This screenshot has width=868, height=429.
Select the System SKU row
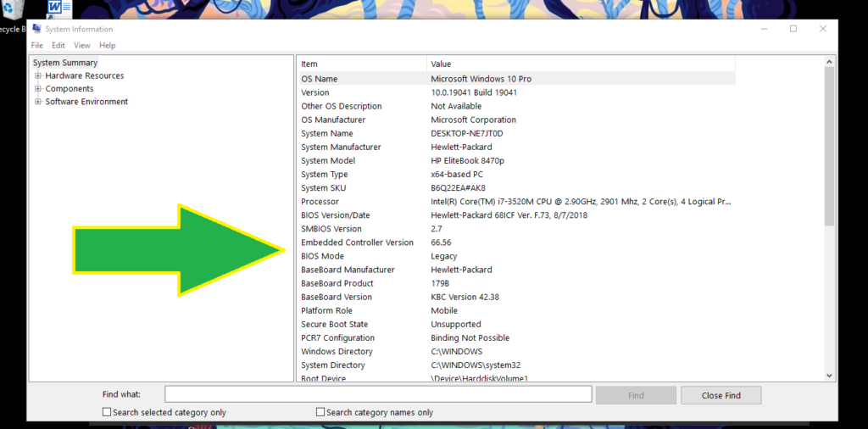517,187
